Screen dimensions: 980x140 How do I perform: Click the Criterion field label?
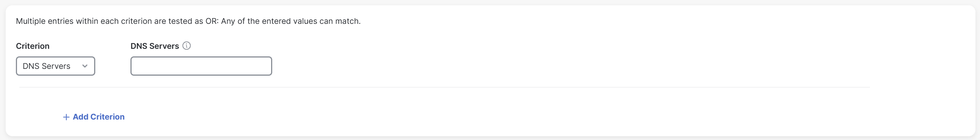click(x=33, y=46)
